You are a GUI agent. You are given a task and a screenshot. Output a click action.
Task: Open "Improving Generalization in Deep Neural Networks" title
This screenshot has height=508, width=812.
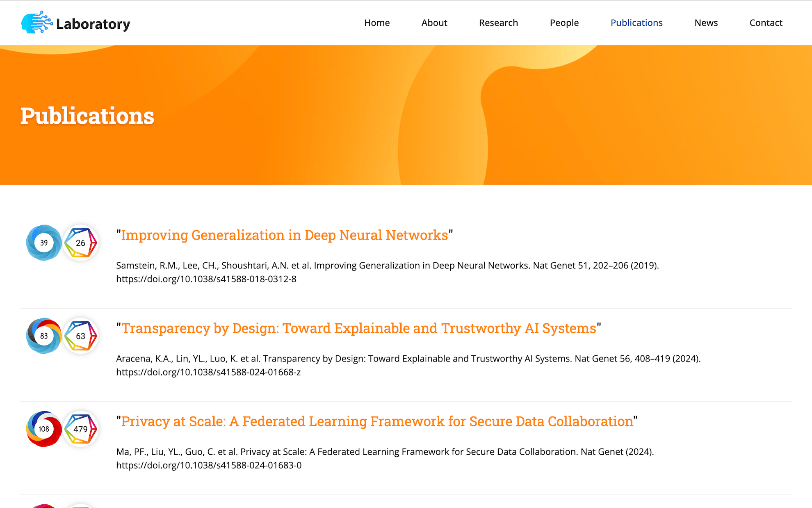tap(284, 235)
